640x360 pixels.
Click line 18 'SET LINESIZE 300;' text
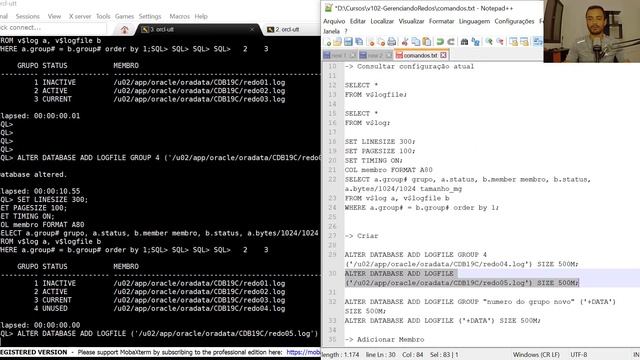[380, 142]
